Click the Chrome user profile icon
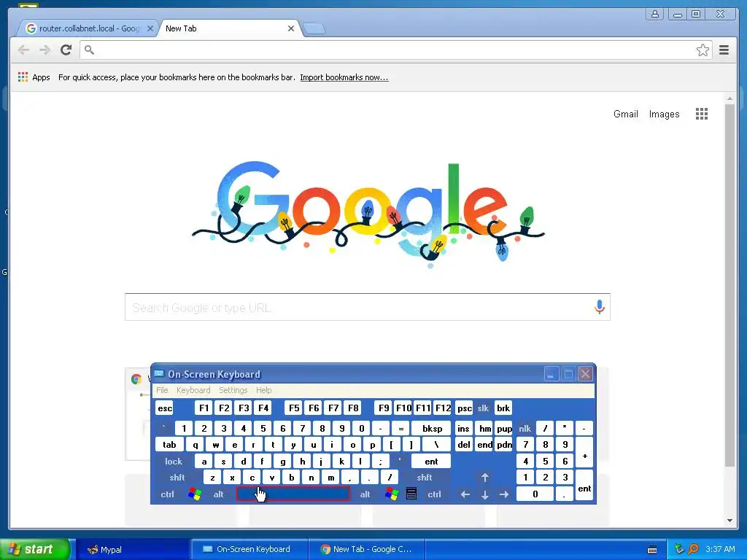This screenshot has width=747, height=560. 655,14
